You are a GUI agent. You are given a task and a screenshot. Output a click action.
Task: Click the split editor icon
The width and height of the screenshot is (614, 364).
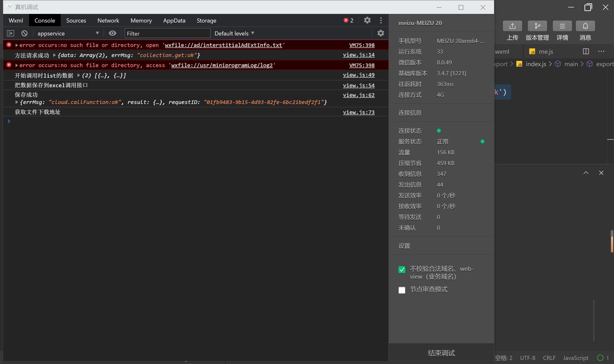586,51
